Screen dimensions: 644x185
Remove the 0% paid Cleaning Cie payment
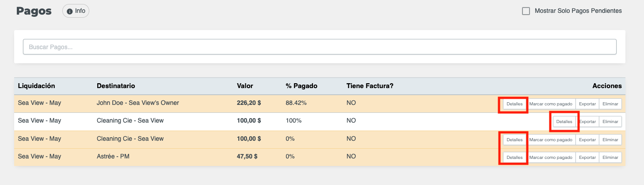tap(610, 140)
